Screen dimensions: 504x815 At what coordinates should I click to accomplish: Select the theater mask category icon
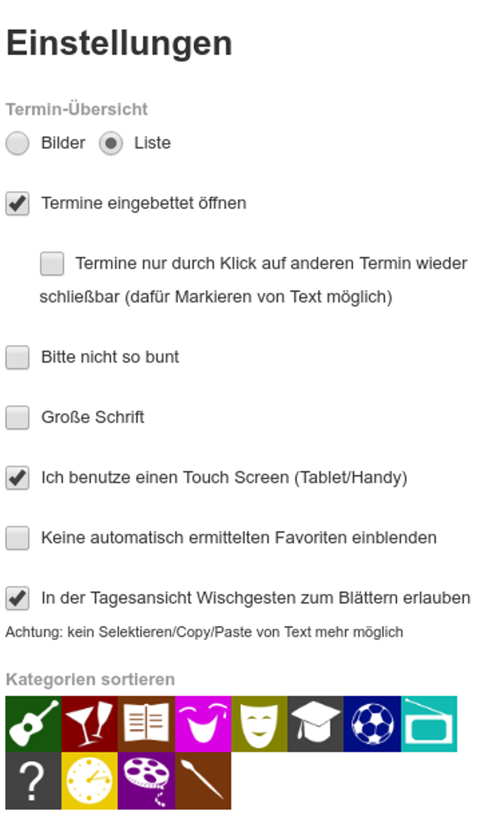pyautogui.click(x=259, y=724)
